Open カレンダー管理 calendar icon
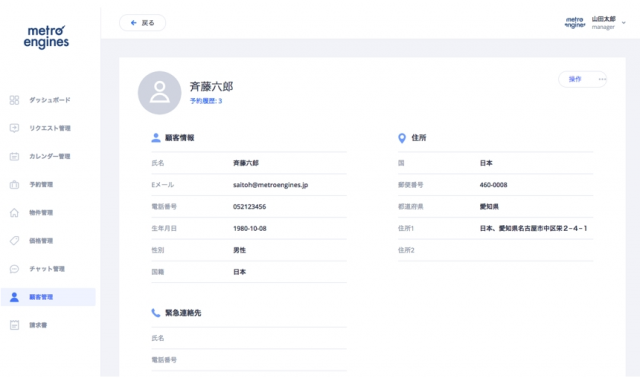Image resolution: width=640 pixels, height=378 pixels. coord(14,156)
